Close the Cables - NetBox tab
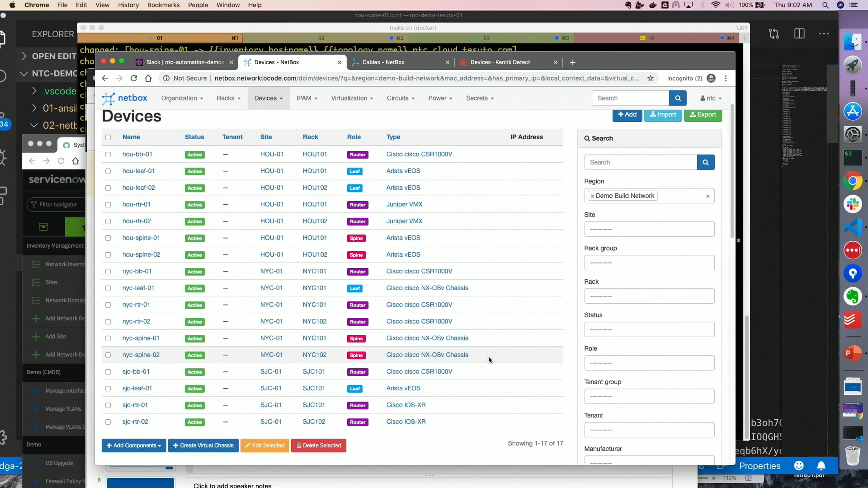The width and height of the screenshot is (868, 488). click(447, 62)
